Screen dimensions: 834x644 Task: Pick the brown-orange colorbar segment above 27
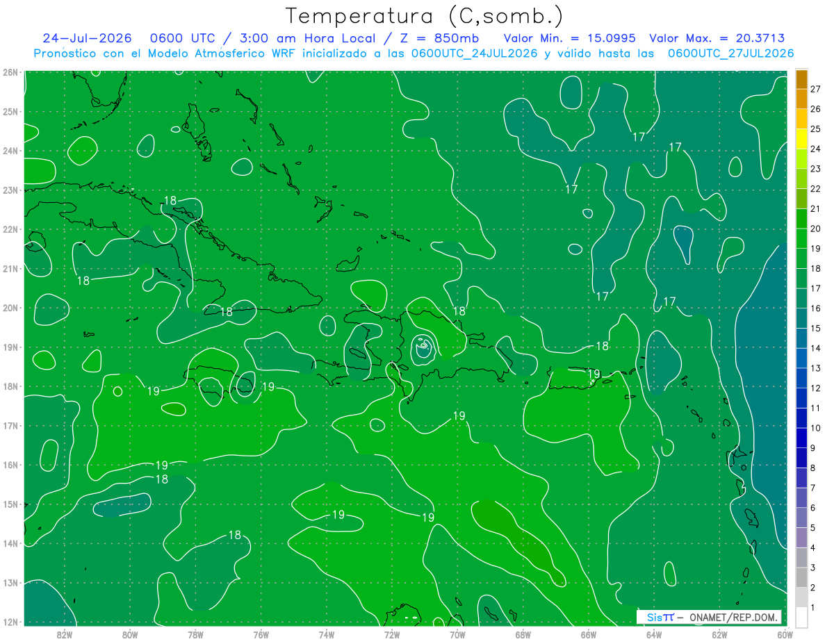click(x=801, y=79)
